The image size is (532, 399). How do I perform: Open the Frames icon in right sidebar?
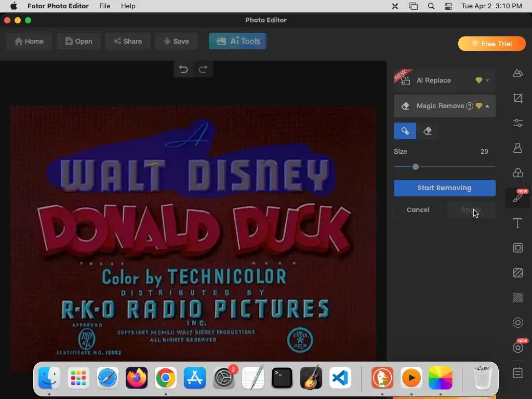517,248
